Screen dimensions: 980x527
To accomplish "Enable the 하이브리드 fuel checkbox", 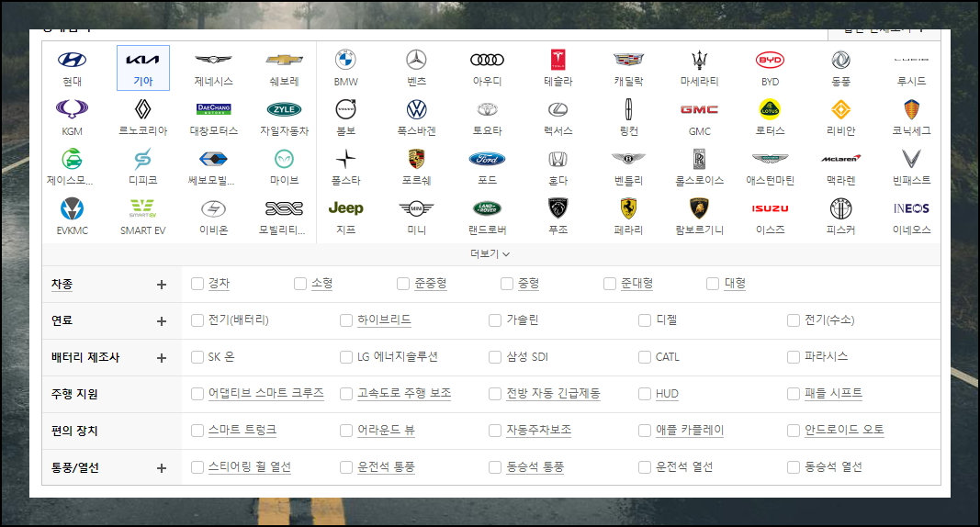I will click(346, 320).
